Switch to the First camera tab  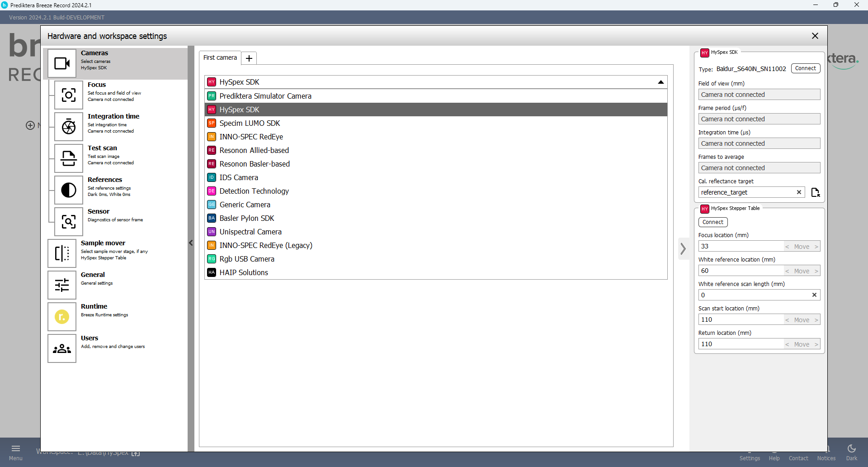coord(220,57)
